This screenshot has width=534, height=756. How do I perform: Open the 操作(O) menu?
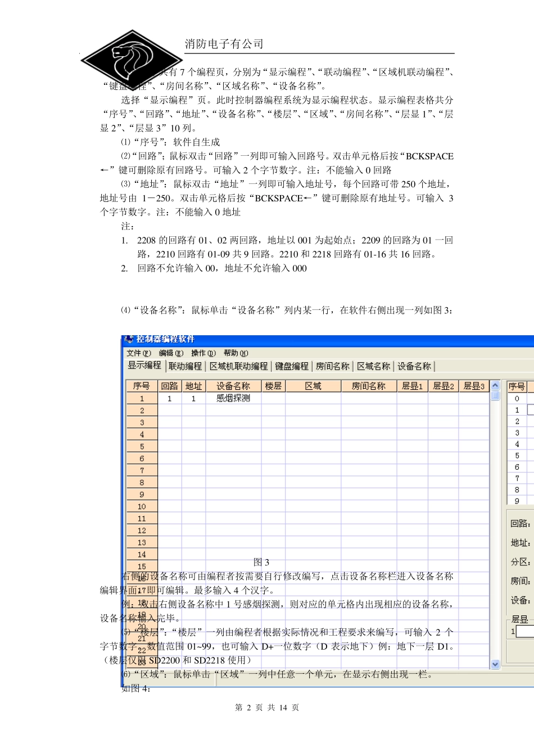click(x=203, y=353)
